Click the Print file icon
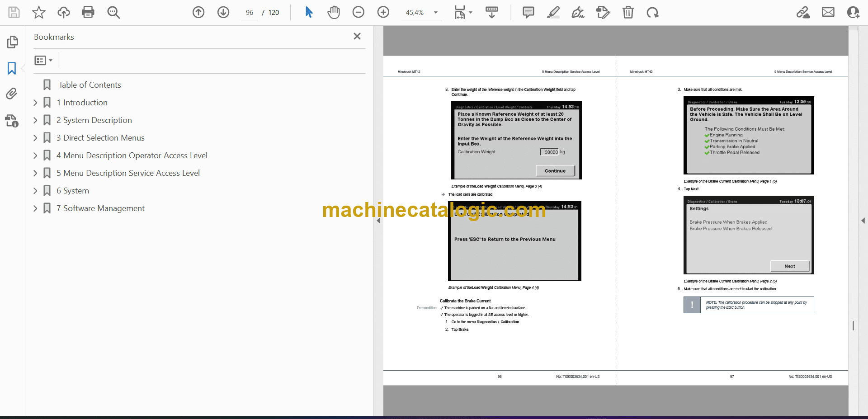868x419 pixels. pyautogui.click(x=88, y=12)
